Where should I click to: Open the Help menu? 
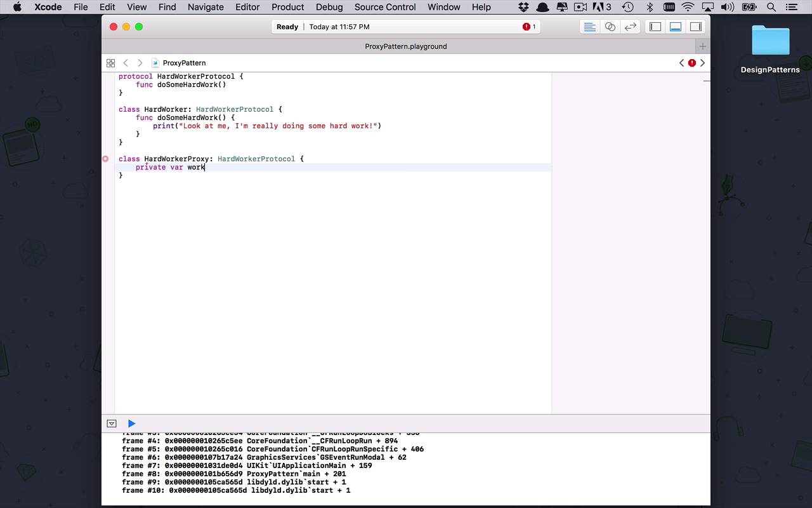click(481, 7)
